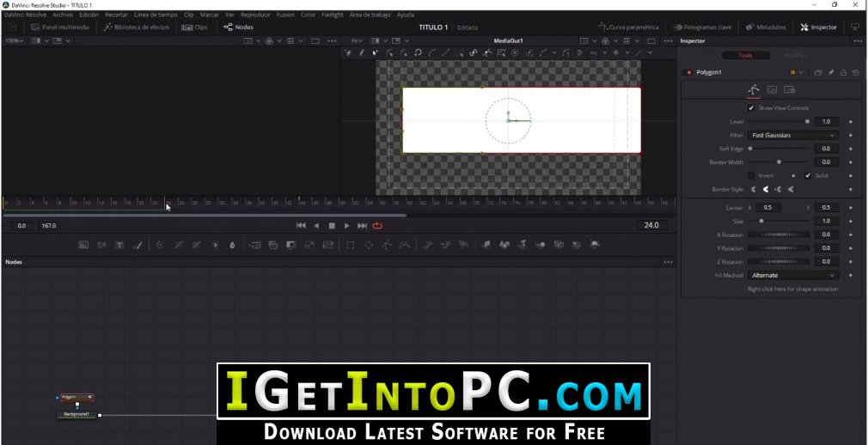Open the Metadatos panel
This screenshot has width=868, height=445.
(x=766, y=27)
